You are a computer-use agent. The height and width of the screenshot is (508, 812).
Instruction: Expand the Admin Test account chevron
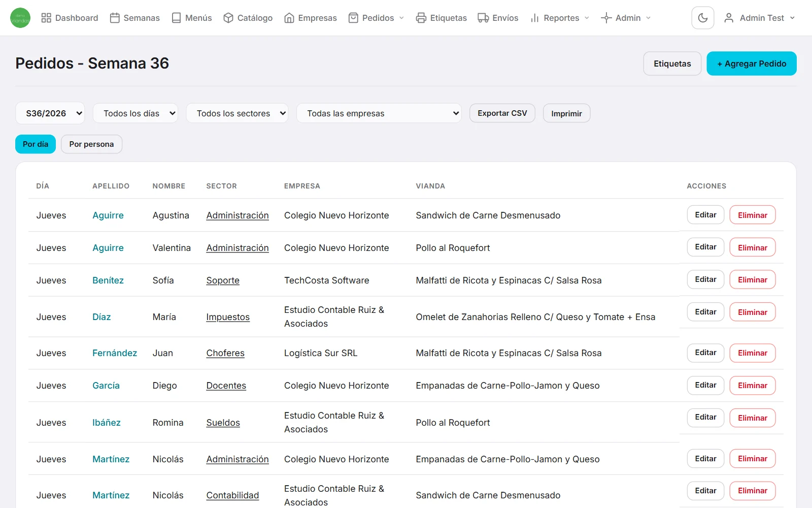click(792, 18)
